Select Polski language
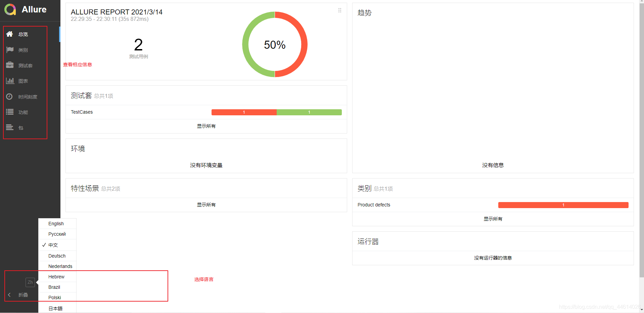This screenshot has height=313, width=644. [57, 298]
